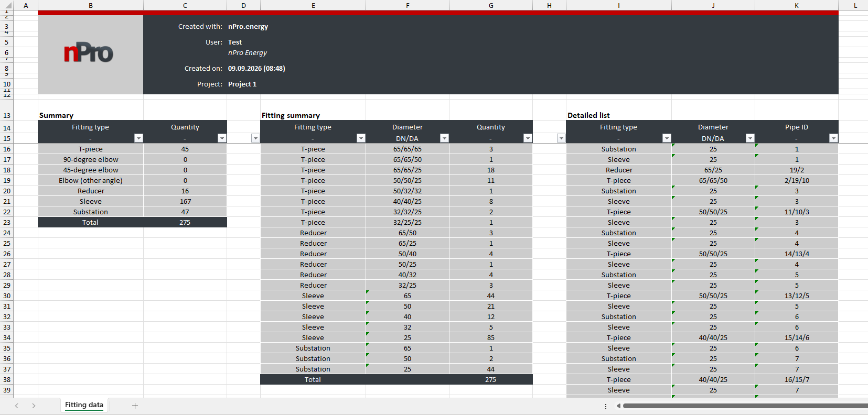Click the '90-degree elbow' cell
868x415 pixels.
pos(91,159)
